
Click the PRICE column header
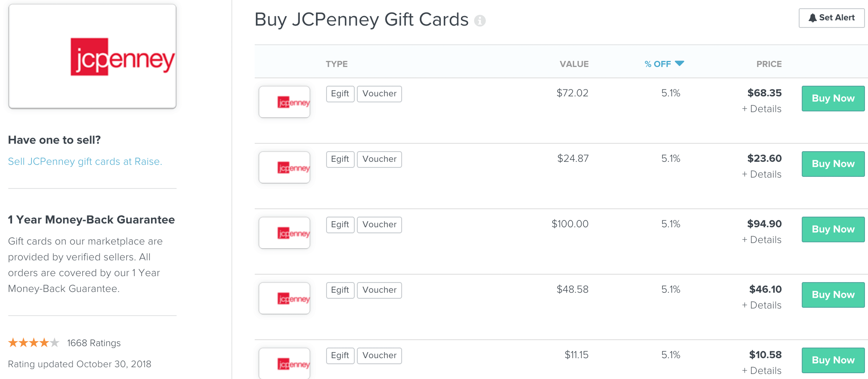[x=768, y=64]
